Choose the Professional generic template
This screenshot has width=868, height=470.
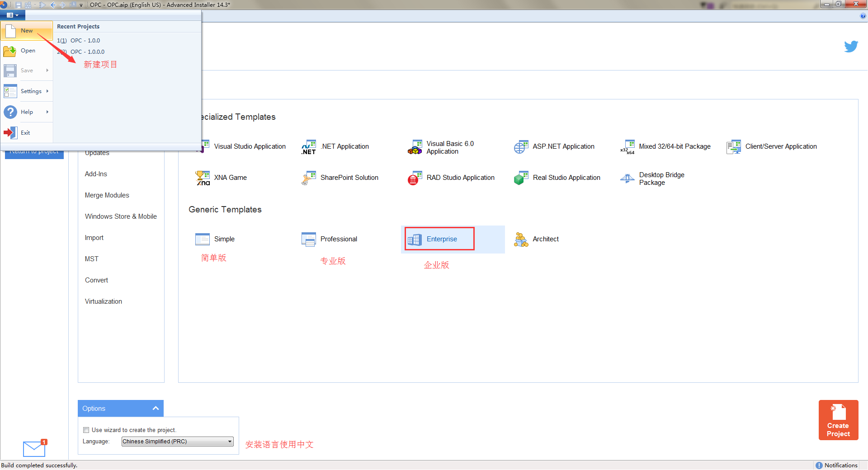[x=330, y=239]
